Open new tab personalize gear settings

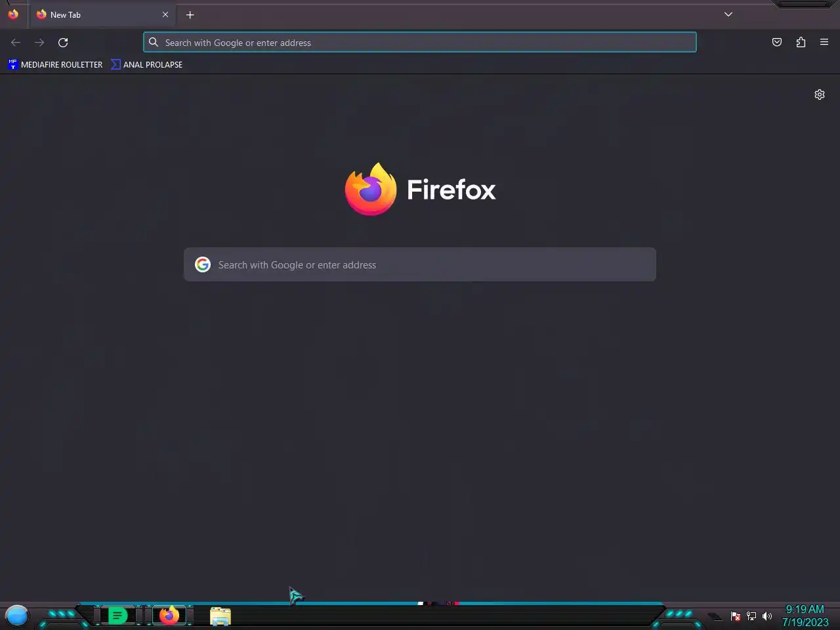click(820, 94)
